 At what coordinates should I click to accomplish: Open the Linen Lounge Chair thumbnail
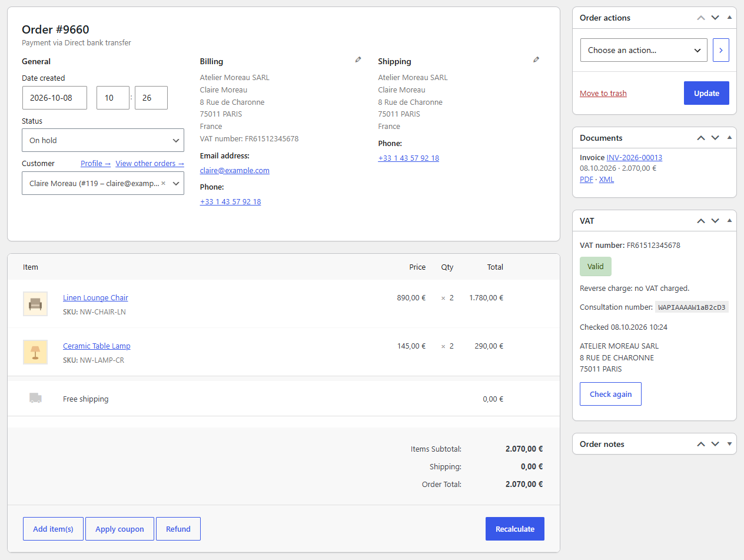(x=35, y=304)
